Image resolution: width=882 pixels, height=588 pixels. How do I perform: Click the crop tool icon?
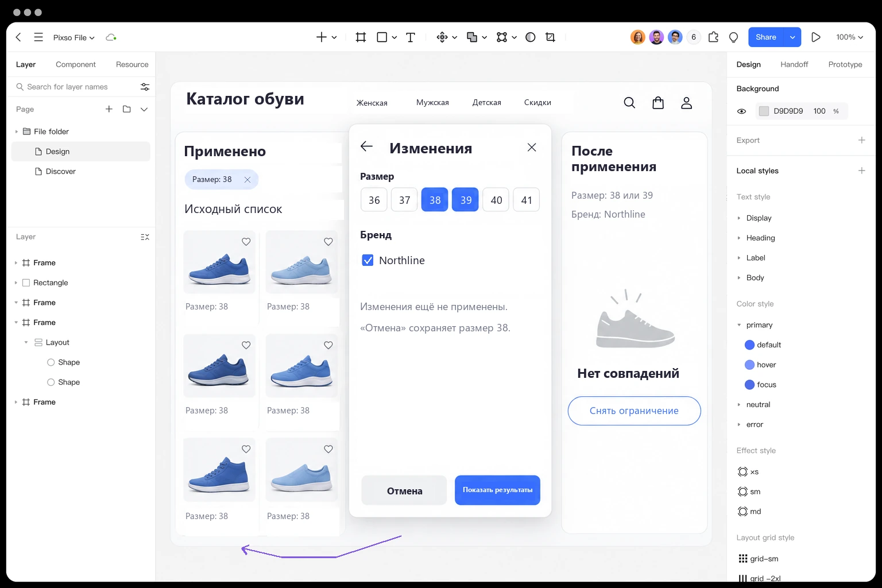(x=550, y=37)
